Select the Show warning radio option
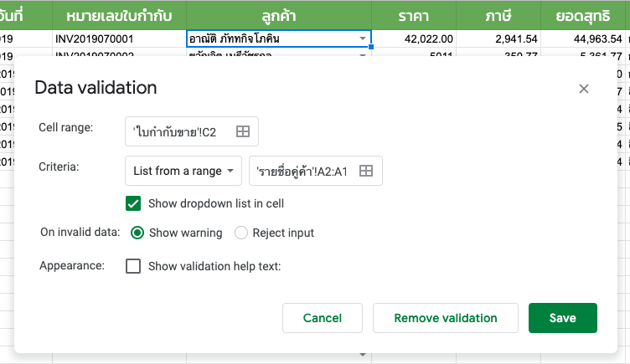This screenshot has width=630, height=364. pos(137,233)
